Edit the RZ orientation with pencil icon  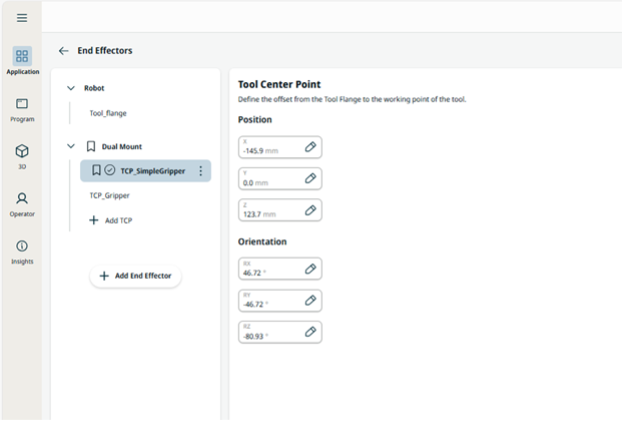pyautogui.click(x=310, y=331)
